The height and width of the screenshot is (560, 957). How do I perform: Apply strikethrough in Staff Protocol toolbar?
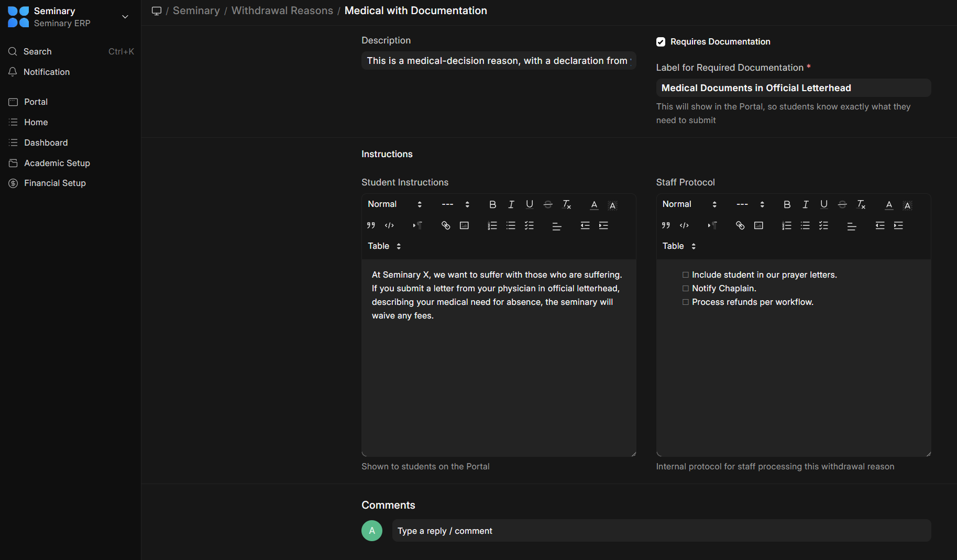(x=842, y=204)
